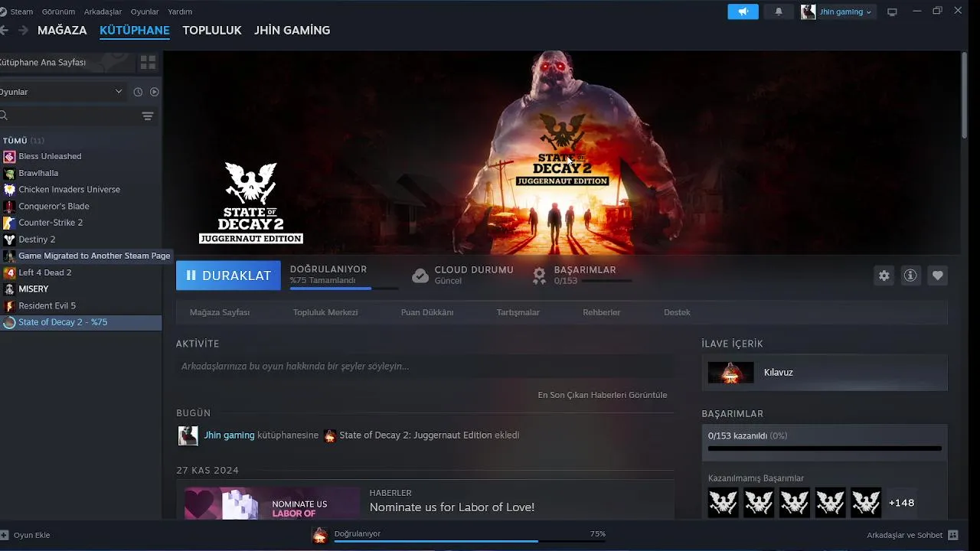Select State of Decay 2 - %75
The height and width of the screenshot is (551, 980).
point(80,322)
